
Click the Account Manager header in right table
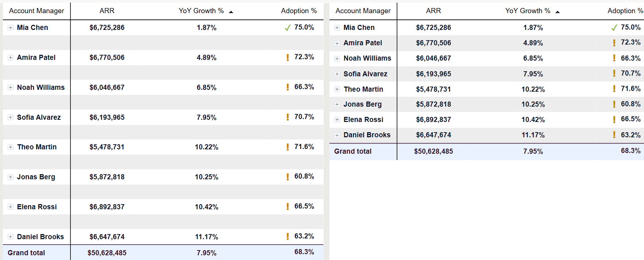pos(363,11)
